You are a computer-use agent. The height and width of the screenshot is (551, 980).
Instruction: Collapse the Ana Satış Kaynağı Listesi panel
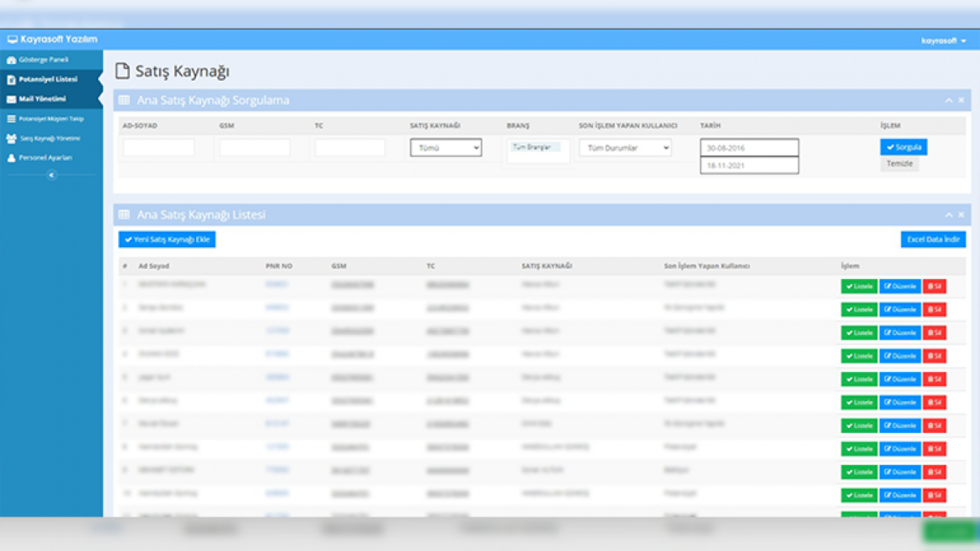(x=948, y=215)
